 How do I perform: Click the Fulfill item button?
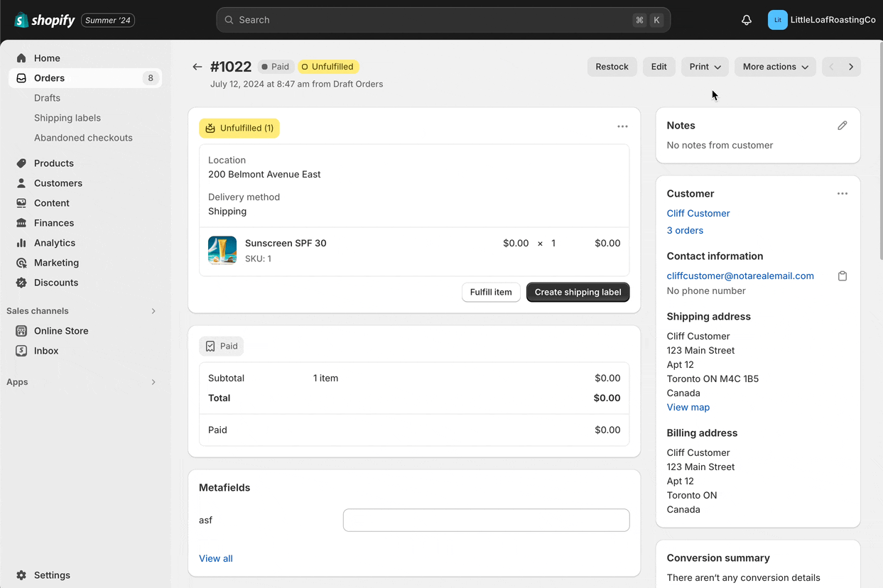tap(491, 293)
